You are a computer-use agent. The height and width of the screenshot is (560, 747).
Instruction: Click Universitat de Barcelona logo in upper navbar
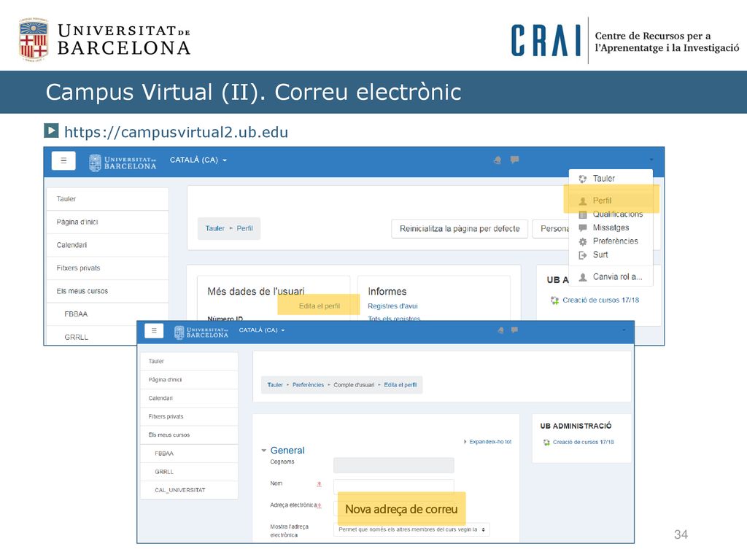pyautogui.click(x=123, y=163)
